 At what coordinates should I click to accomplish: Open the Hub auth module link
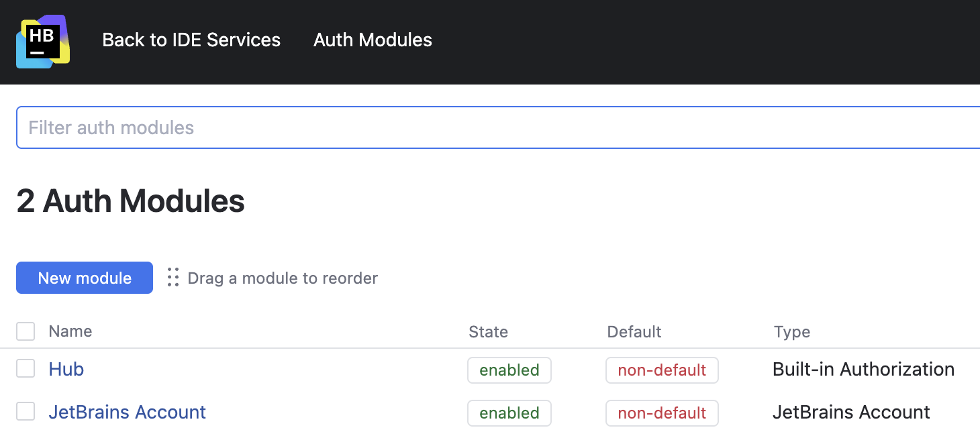tap(66, 369)
